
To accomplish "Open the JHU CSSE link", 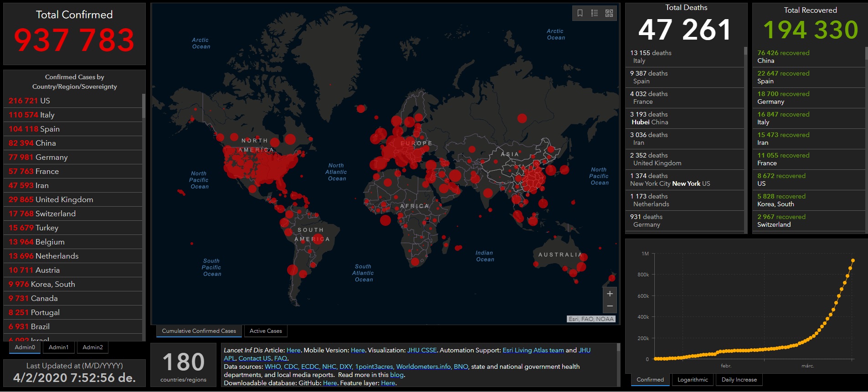I will 422,350.
